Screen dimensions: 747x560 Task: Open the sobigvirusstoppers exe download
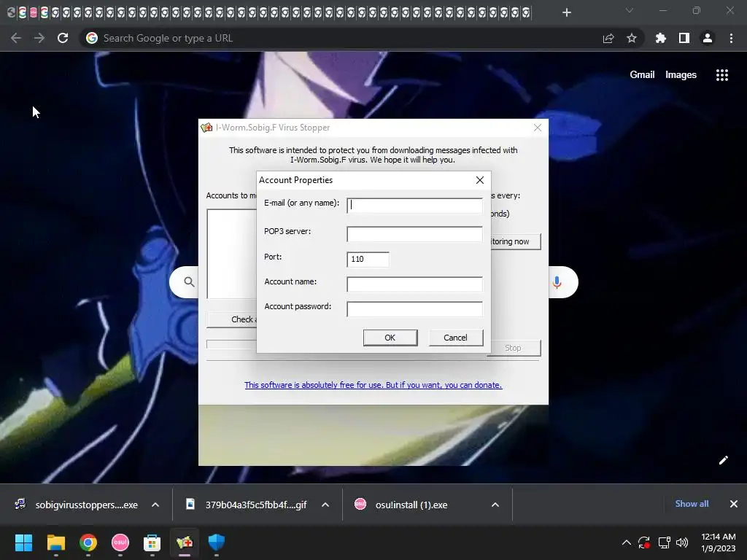[77, 505]
